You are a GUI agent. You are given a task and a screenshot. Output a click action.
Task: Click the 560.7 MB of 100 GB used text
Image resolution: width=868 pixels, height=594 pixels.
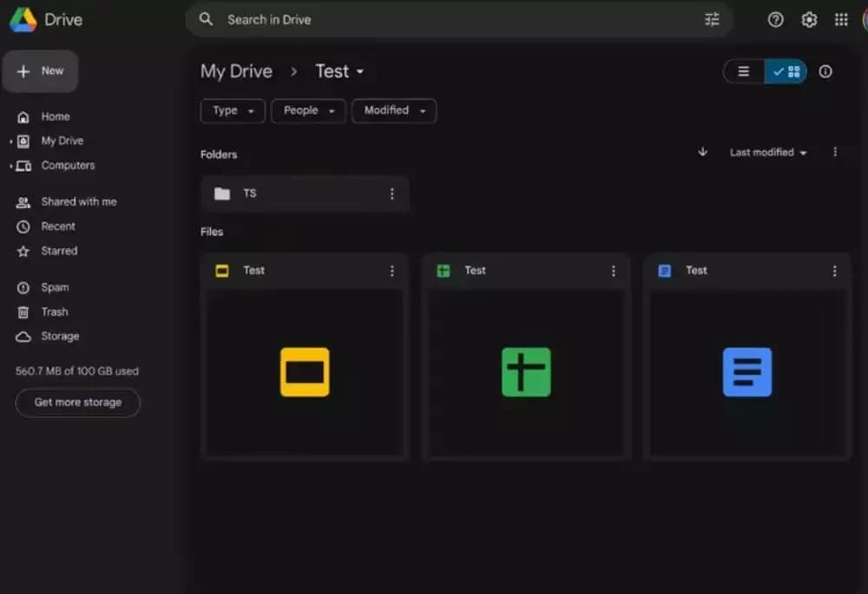pyautogui.click(x=77, y=371)
